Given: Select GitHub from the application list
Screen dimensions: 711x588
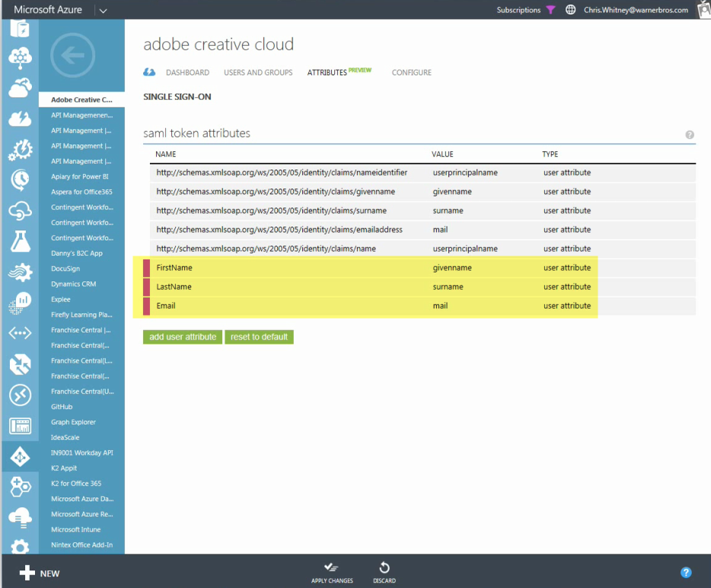Looking at the screenshot, I should pyautogui.click(x=61, y=406).
